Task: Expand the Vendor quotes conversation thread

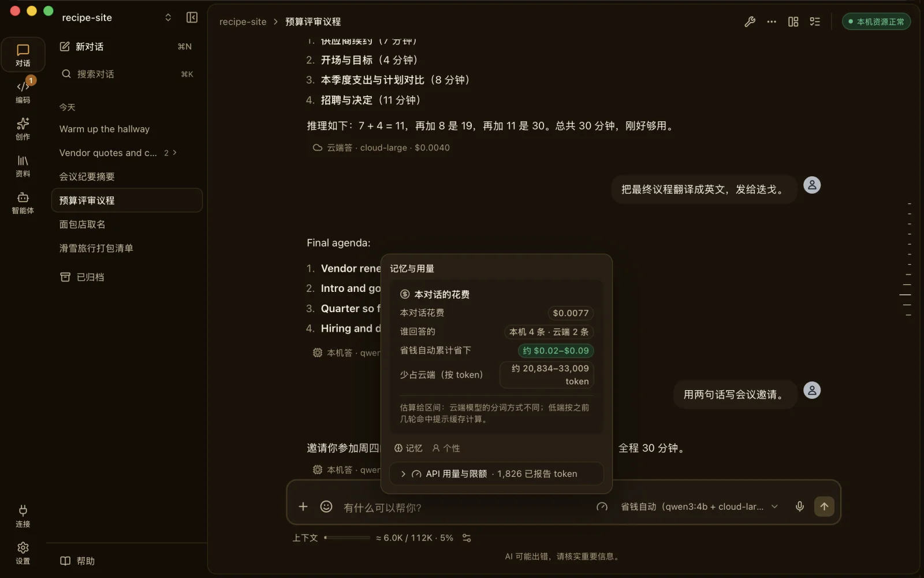Action: (x=170, y=153)
